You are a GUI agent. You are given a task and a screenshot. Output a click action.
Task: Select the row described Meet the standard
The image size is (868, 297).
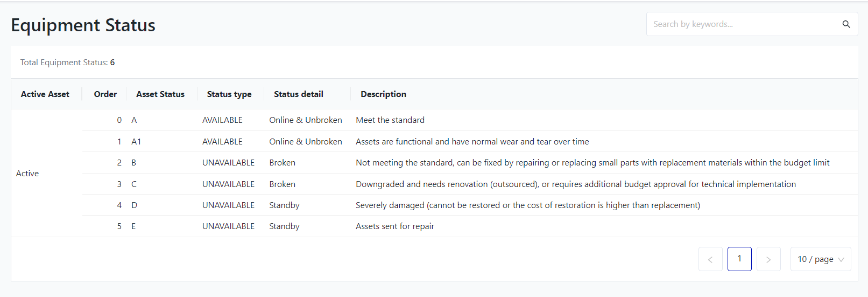coord(390,120)
